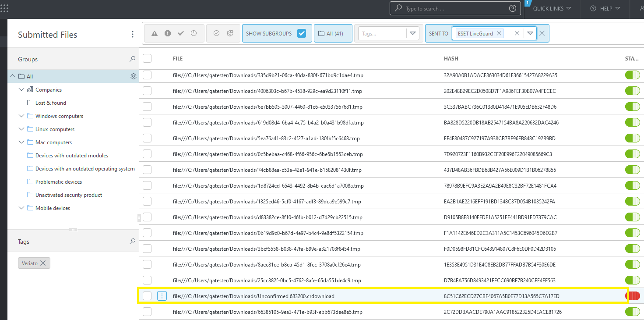Open settings gear for All group
Screen dimensions: 644x320
pyautogui.click(x=134, y=76)
